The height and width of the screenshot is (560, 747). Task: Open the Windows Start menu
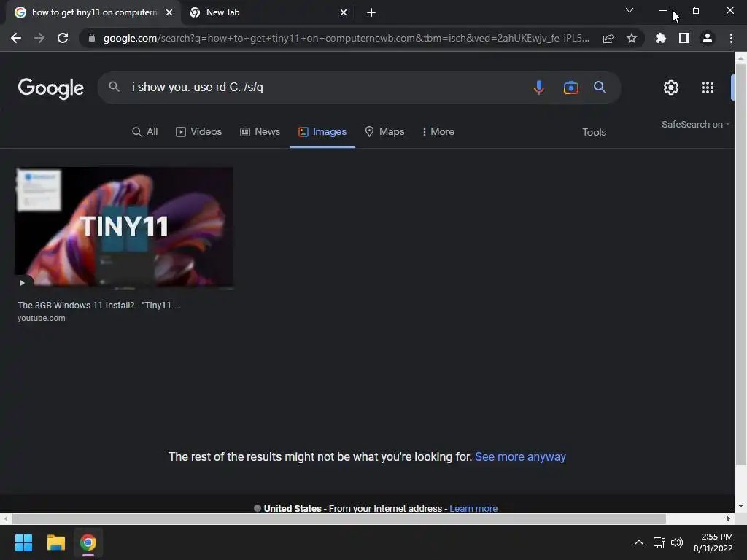(x=23, y=542)
